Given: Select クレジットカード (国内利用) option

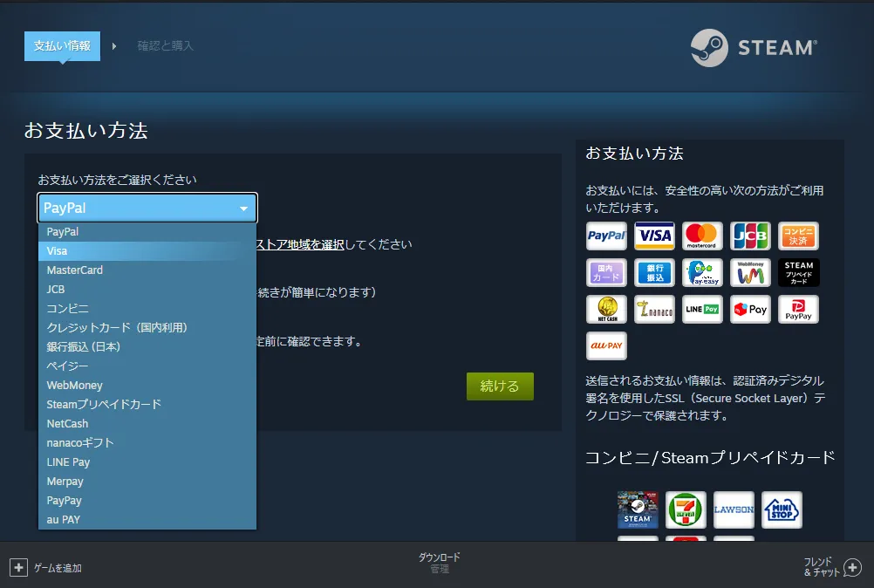Looking at the screenshot, I should 147,328.
